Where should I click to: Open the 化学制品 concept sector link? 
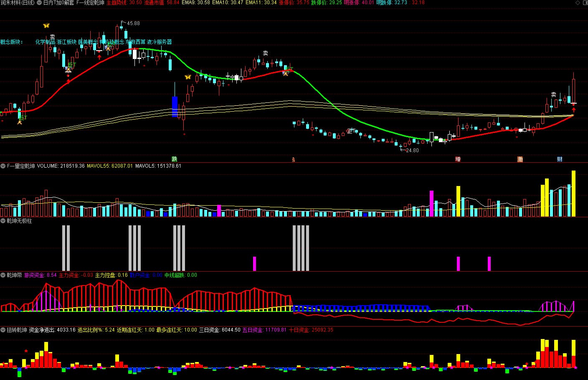click(x=45, y=42)
